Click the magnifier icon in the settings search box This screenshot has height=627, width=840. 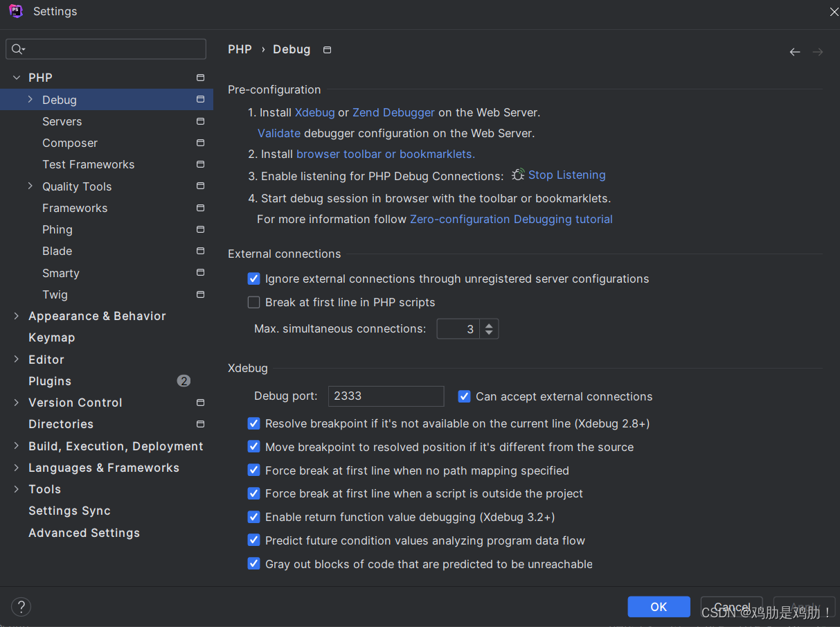17,48
